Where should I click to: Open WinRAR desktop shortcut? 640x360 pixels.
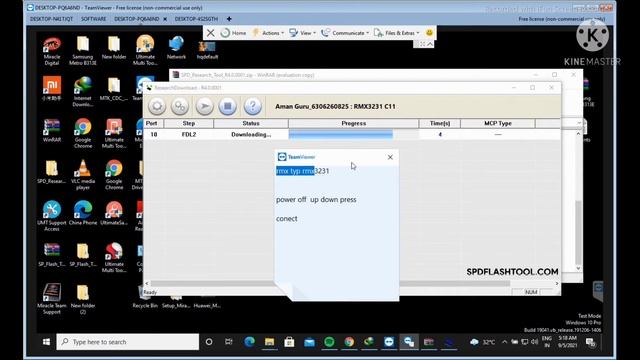point(52,131)
